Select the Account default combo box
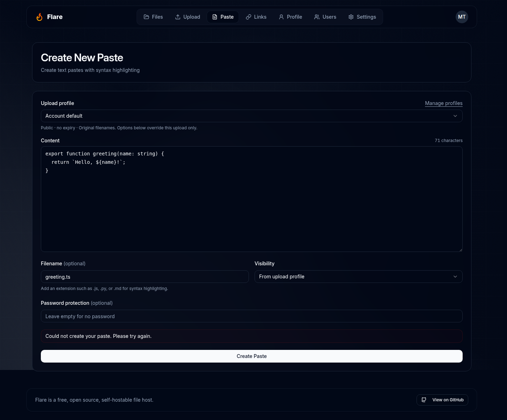The height and width of the screenshot is (420, 507). pos(252,116)
